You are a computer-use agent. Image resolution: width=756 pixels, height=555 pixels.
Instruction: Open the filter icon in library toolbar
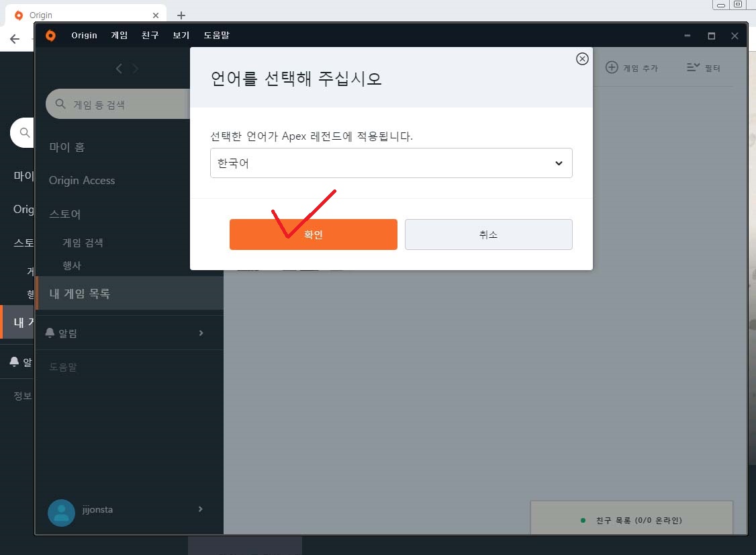coord(693,67)
